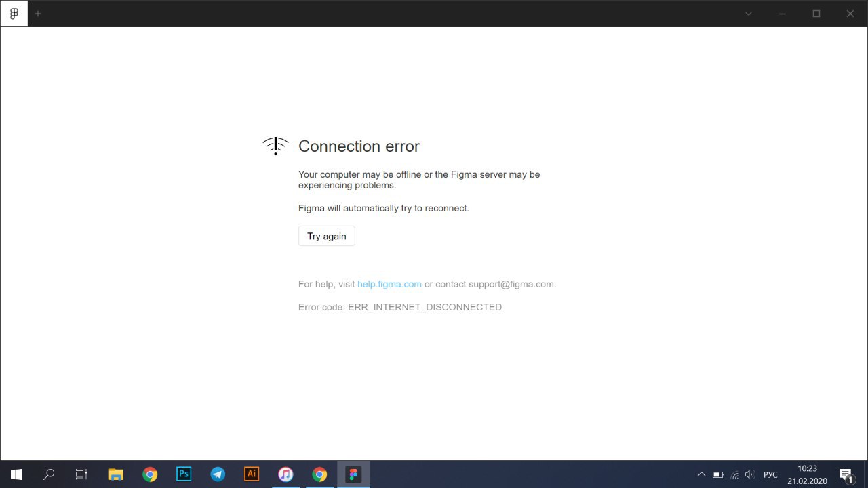Viewport: 868px width, 488px height.
Task: Open the network Wi-Fi tray icon
Action: pos(734,475)
